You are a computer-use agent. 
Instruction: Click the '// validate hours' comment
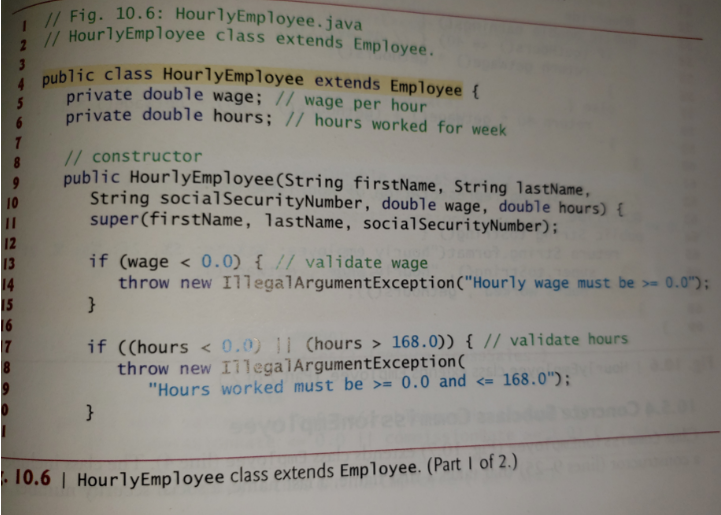pyautogui.click(x=555, y=340)
